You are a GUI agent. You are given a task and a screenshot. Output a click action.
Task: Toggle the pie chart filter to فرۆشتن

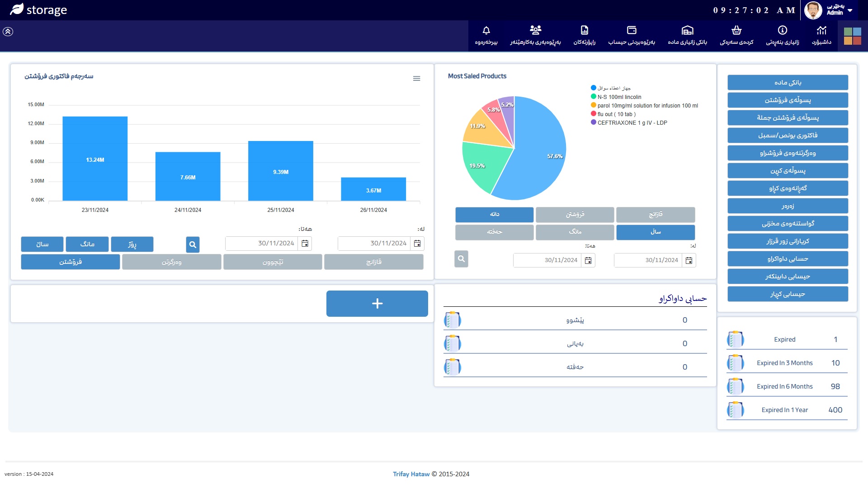[x=575, y=214]
